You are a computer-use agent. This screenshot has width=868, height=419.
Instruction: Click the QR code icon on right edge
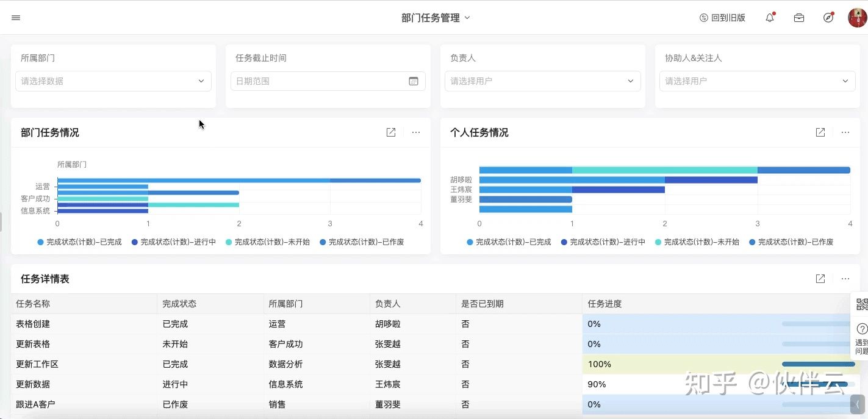(x=861, y=304)
